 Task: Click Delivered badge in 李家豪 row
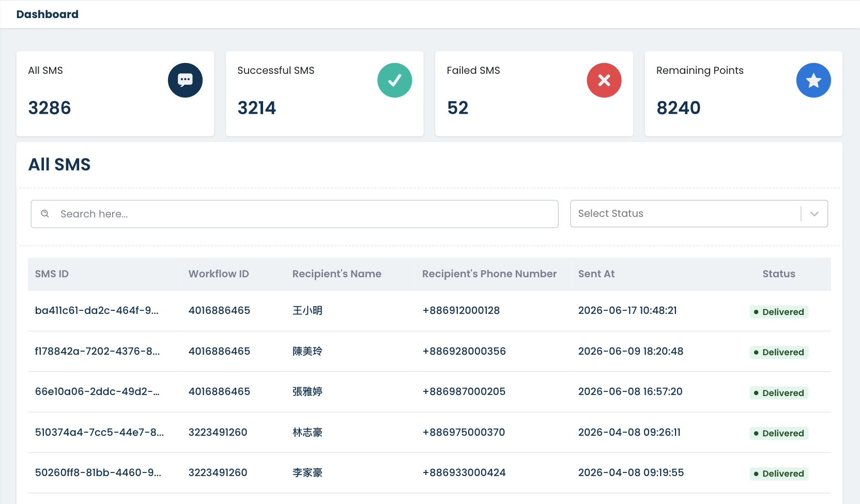pyautogui.click(x=779, y=474)
